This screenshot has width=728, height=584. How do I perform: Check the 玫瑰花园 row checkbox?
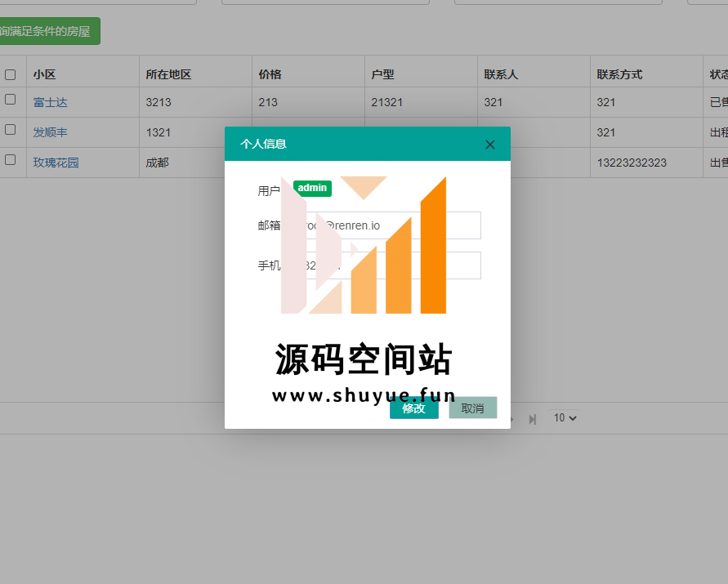(x=11, y=160)
